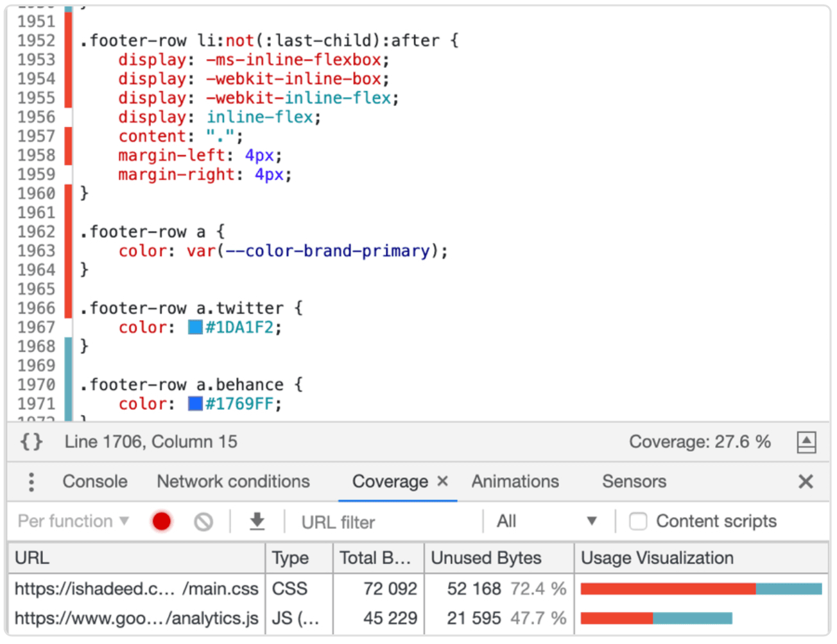Click the #1769FF behance color swatch
Image resolution: width=837 pixels, height=644 pixels.
[x=195, y=403]
